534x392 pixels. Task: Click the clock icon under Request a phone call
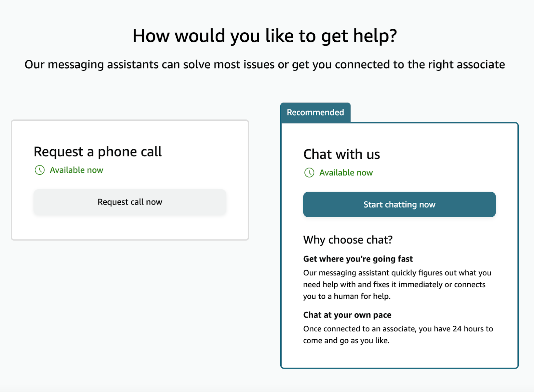(40, 170)
